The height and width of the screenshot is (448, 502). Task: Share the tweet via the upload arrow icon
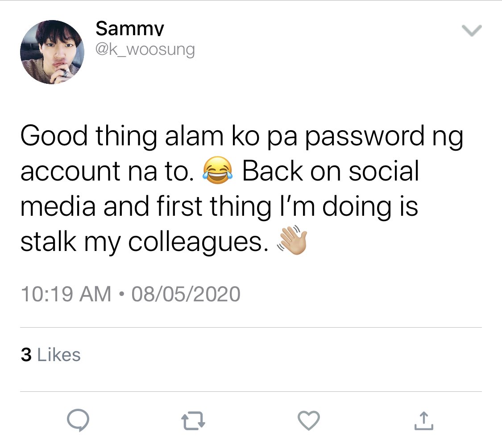(x=423, y=420)
